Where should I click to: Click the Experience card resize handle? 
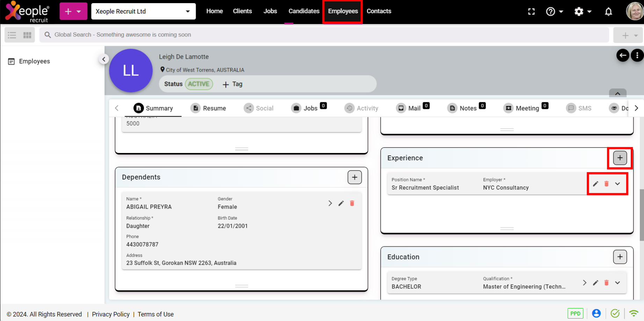click(507, 229)
